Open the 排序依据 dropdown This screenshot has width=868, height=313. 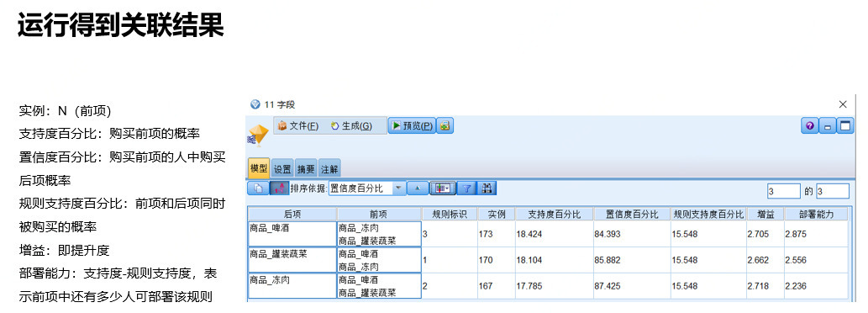click(367, 188)
